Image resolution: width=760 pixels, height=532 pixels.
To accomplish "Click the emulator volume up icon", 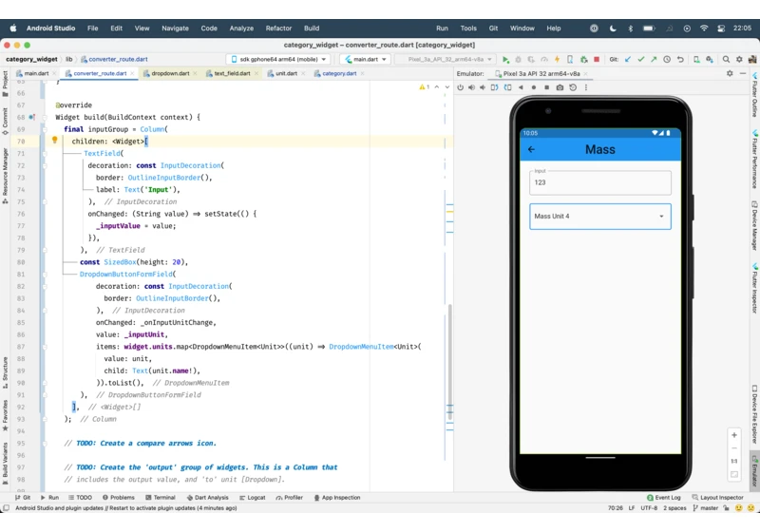I will tap(471, 87).
